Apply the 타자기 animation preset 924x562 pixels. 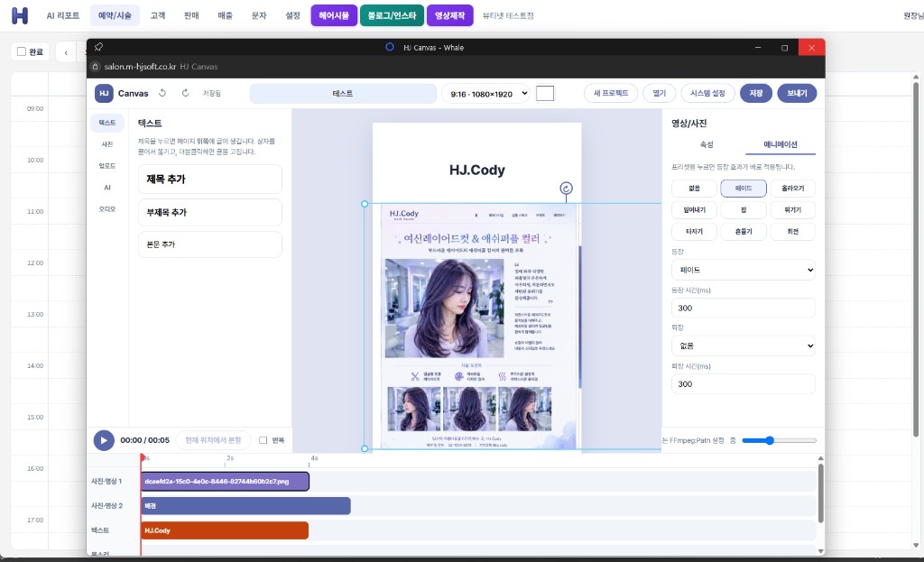point(694,232)
